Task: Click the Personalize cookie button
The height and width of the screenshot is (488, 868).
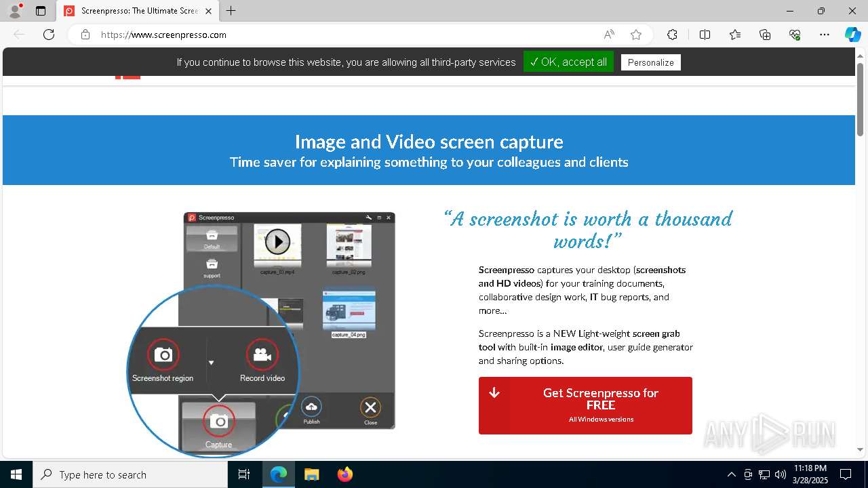Action: point(650,62)
